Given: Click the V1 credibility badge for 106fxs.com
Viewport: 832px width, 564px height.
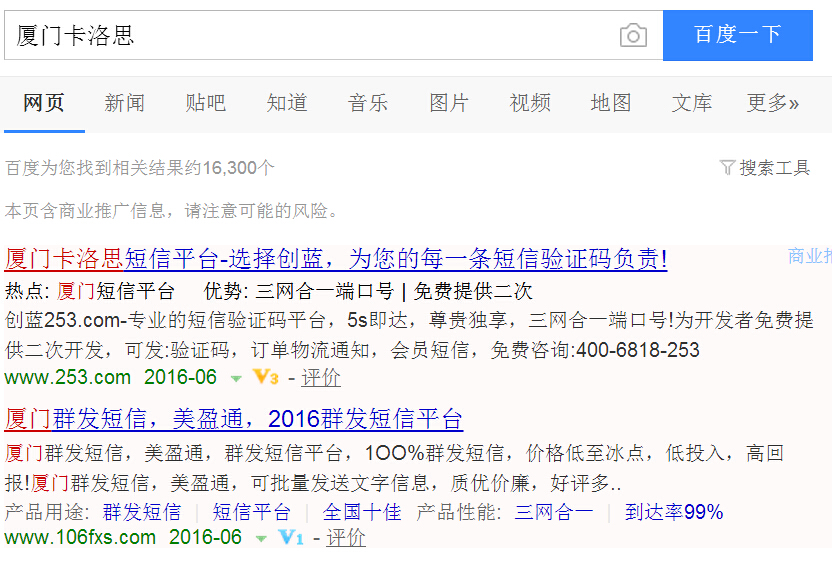Looking at the screenshot, I should [x=291, y=537].
